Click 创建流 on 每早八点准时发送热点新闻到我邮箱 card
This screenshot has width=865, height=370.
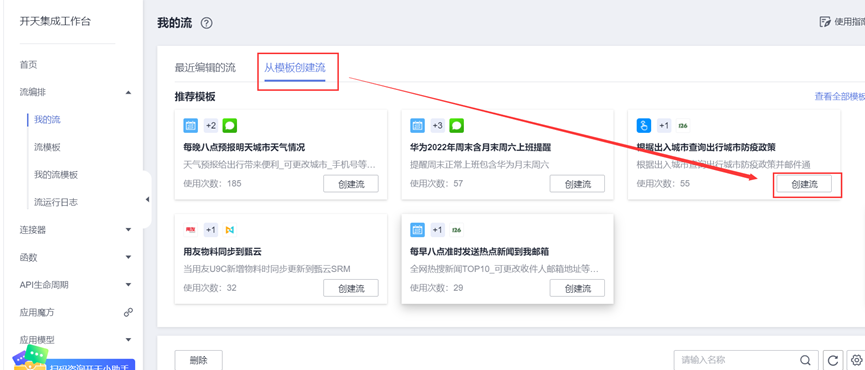[x=578, y=288]
